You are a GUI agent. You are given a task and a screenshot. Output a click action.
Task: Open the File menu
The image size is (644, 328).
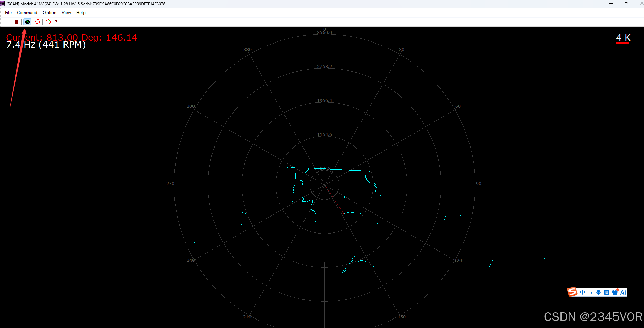[x=8, y=13]
